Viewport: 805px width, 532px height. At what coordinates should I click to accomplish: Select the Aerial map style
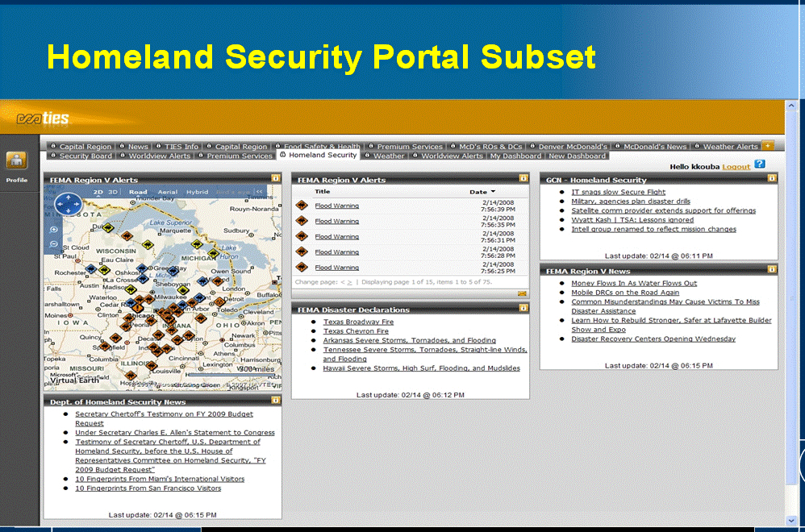[167, 192]
